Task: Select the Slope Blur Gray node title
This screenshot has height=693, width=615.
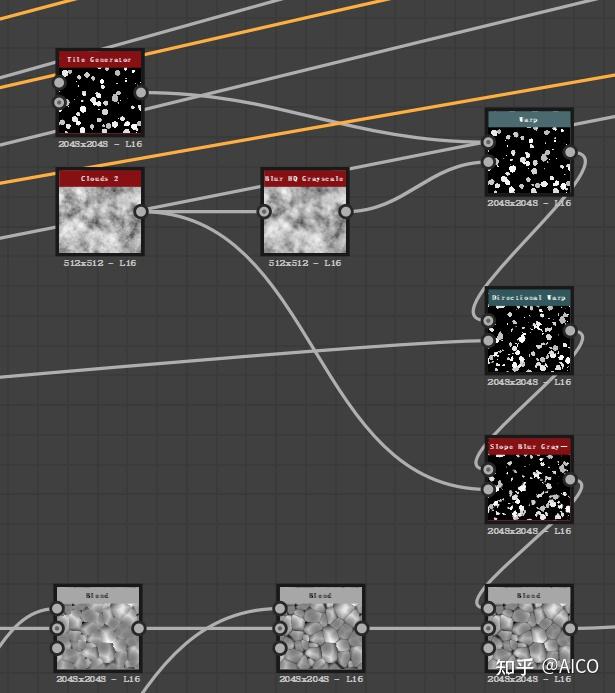Action: (529, 446)
